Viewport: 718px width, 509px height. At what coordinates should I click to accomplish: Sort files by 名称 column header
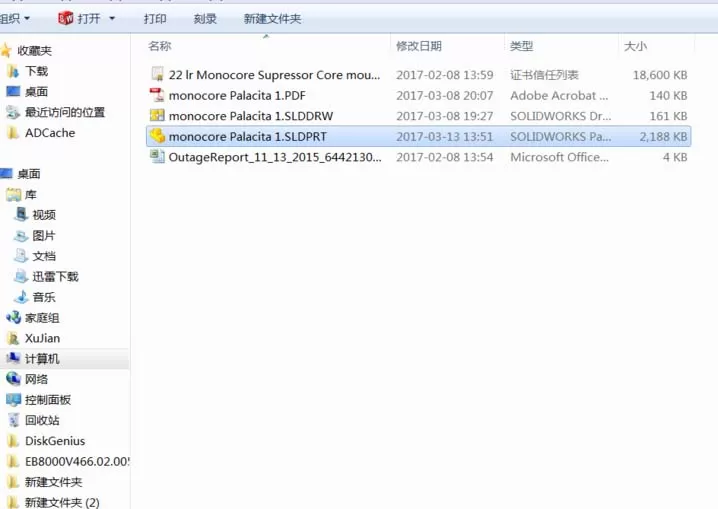tap(160, 46)
